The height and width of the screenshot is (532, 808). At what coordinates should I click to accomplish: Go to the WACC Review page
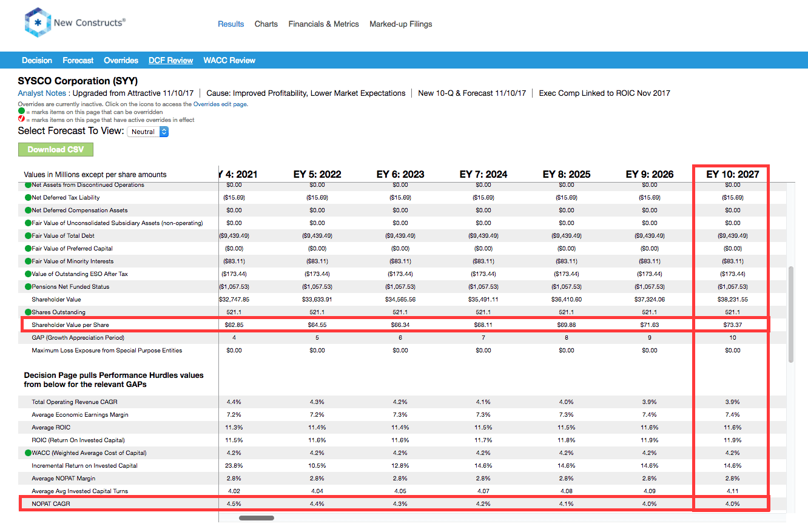click(x=229, y=61)
